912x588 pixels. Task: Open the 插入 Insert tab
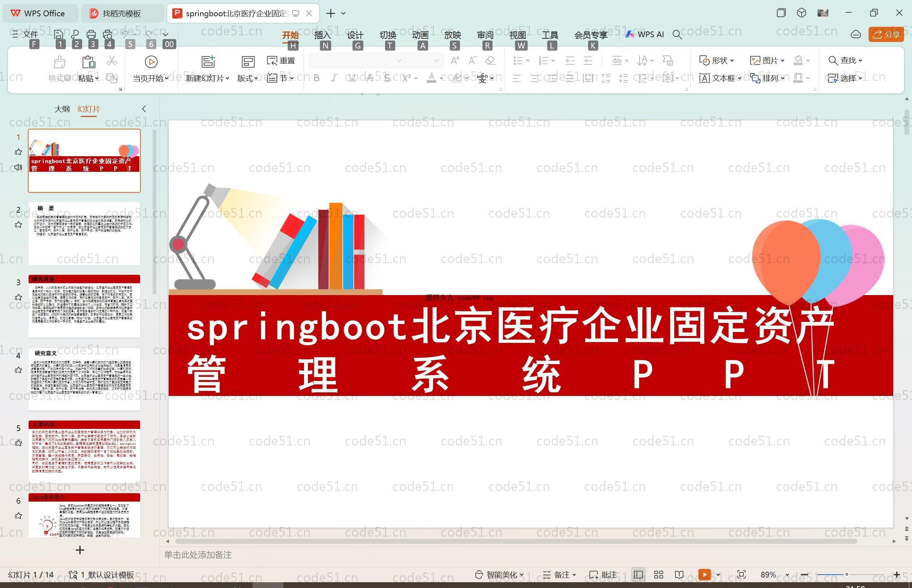322,35
